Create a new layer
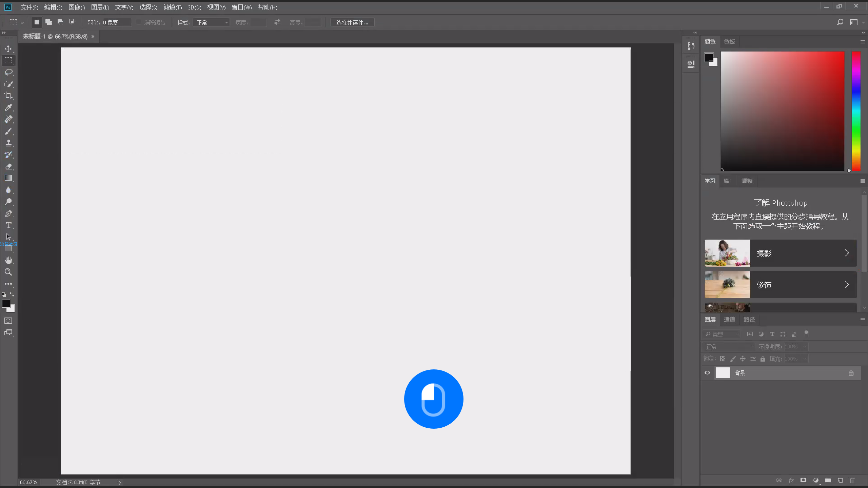 (x=840, y=480)
